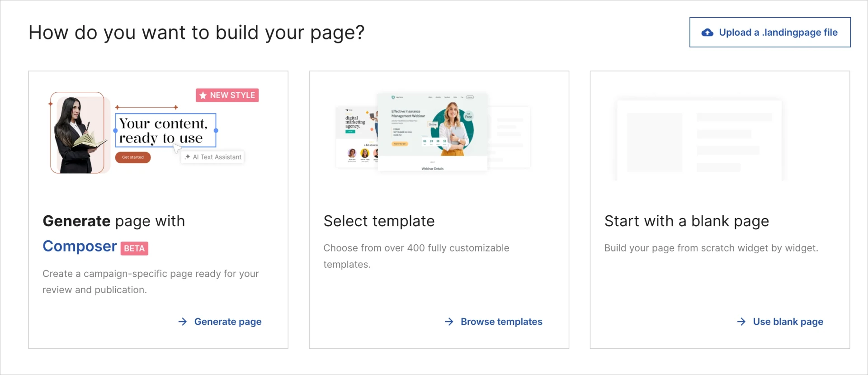Click the star icon in the NEW STYLE badge
868x375 pixels.
[202, 95]
